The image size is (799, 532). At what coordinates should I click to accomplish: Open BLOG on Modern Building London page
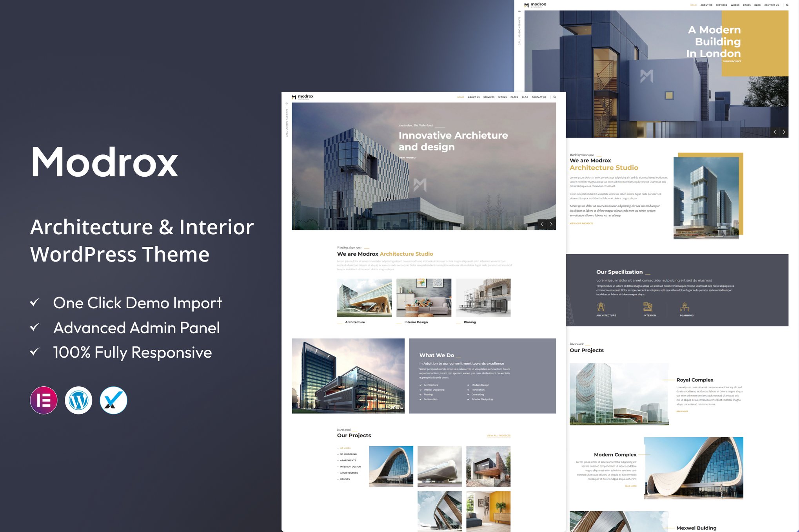pos(757,5)
